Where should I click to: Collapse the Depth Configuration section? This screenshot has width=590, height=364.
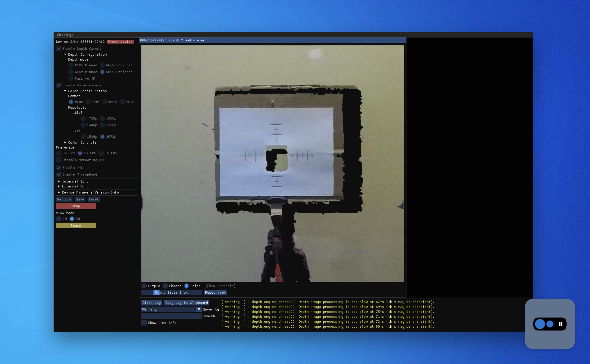coord(65,54)
